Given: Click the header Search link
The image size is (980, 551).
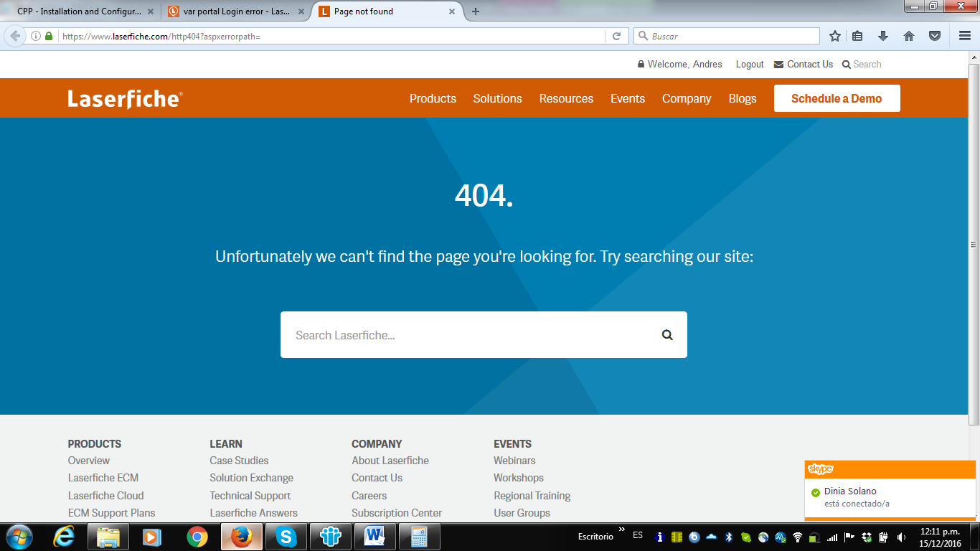Looking at the screenshot, I should [862, 64].
